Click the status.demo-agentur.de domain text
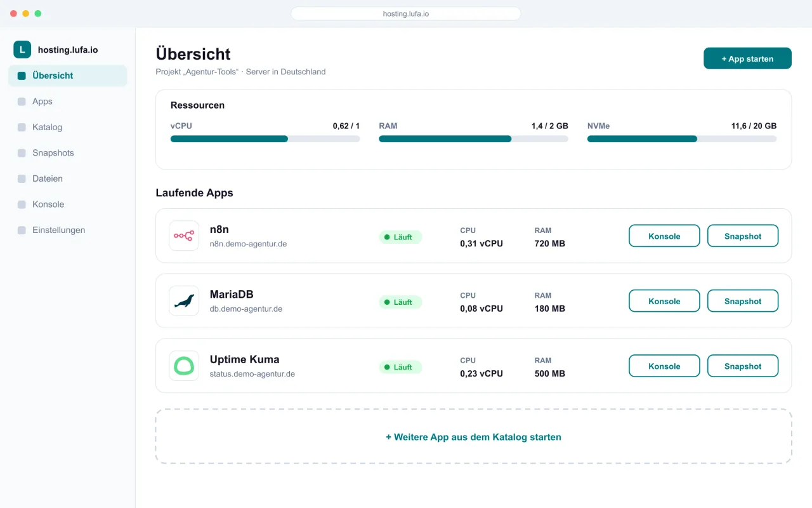Image resolution: width=812 pixels, height=508 pixels. [x=252, y=374]
